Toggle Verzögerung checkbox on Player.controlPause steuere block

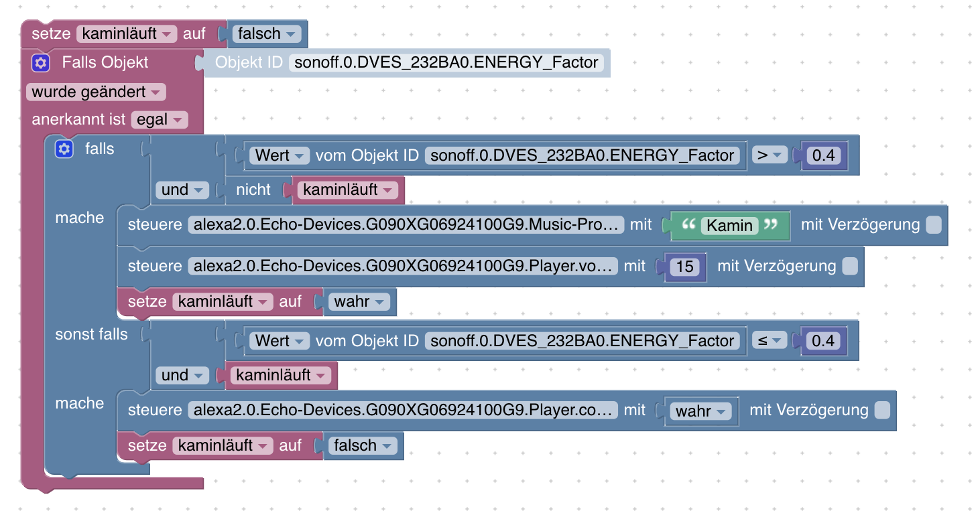coord(882,411)
